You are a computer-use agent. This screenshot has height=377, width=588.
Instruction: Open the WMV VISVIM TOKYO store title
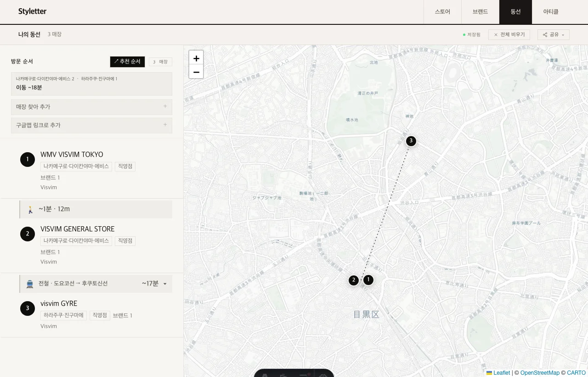point(72,154)
